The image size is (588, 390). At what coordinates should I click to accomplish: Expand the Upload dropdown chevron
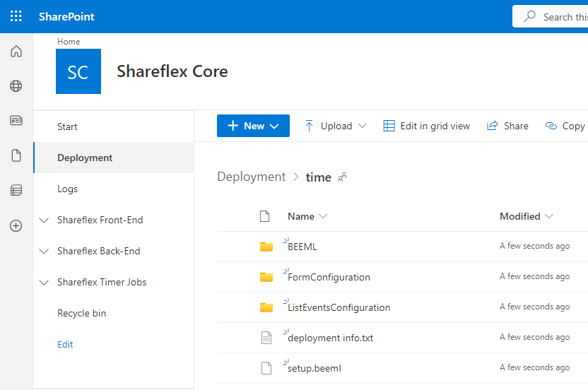pyautogui.click(x=362, y=126)
